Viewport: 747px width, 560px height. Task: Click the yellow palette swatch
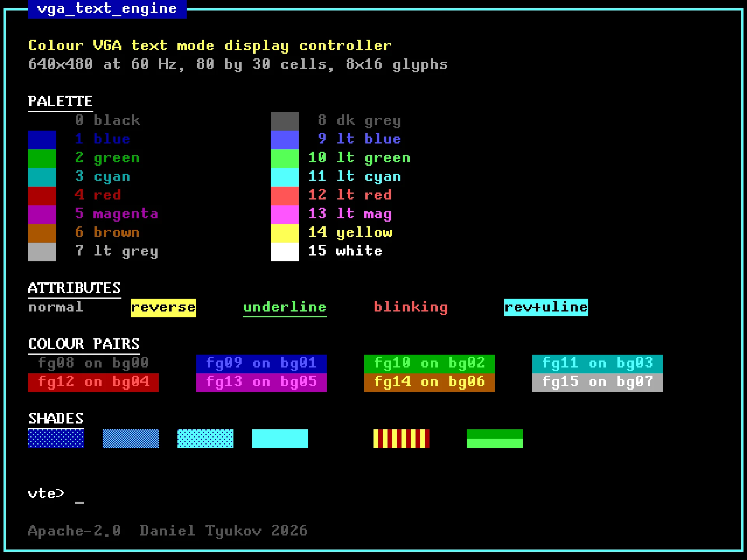(x=285, y=233)
